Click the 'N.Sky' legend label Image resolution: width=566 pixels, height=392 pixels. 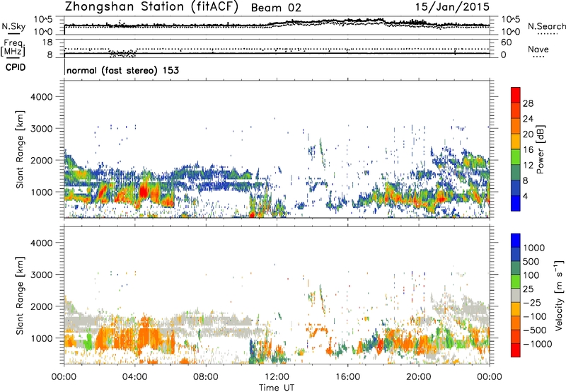tap(13, 27)
